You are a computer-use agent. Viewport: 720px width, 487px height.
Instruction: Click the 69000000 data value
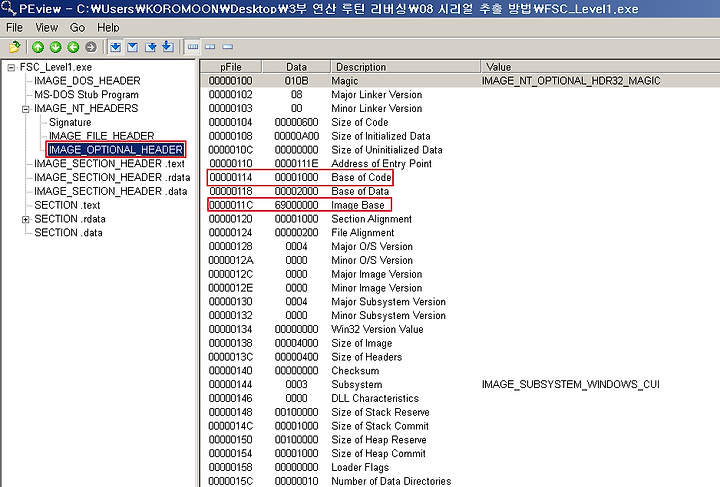click(x=296, y=205)
